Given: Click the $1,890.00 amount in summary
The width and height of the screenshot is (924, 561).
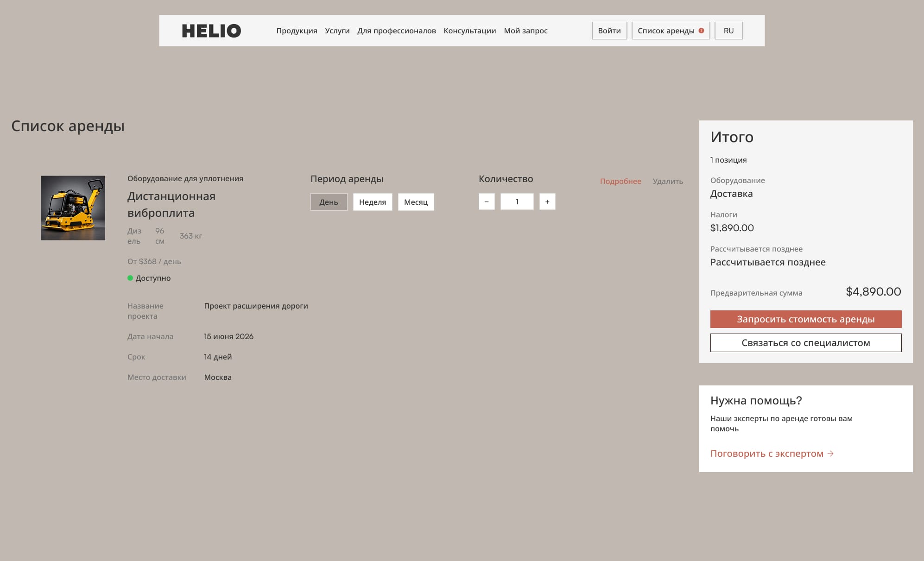Looking at the screenshot, I should point(732,228).
